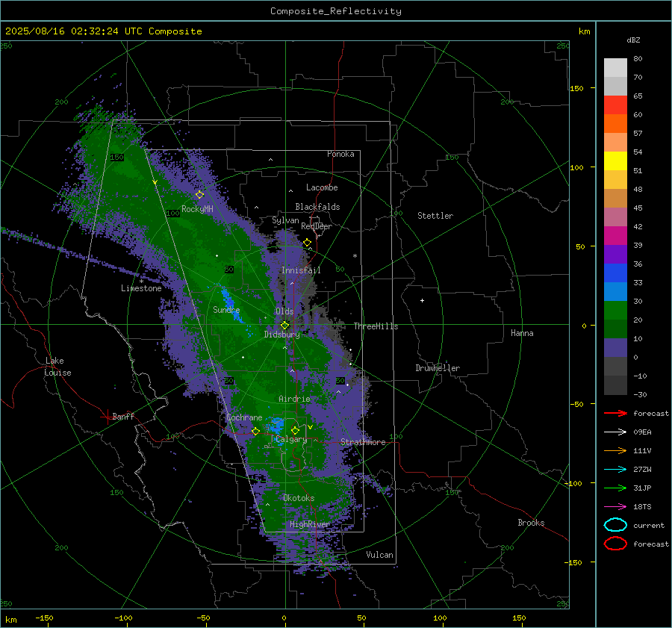The height and width of the screenshot is (628, 672).
Task: Click the Composite_Reflectivity title text
Action: pyautogui.click(x=335, y=11)
